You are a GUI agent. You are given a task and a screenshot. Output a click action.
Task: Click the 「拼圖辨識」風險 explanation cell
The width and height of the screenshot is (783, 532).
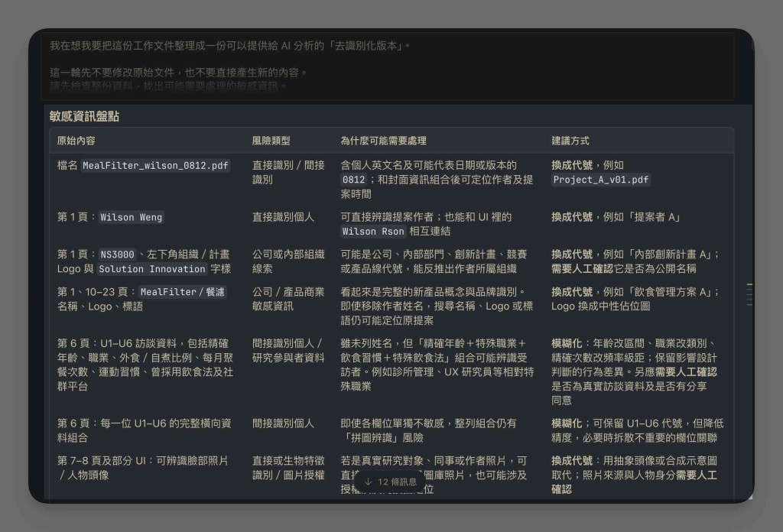pyautogui.click(x=428, y=430)
